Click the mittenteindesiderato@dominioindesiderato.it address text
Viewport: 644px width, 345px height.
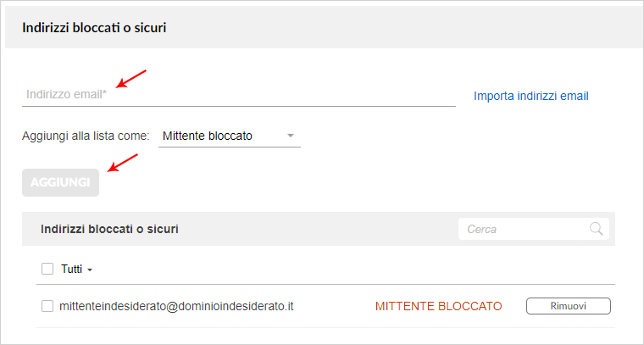point(176,306)
